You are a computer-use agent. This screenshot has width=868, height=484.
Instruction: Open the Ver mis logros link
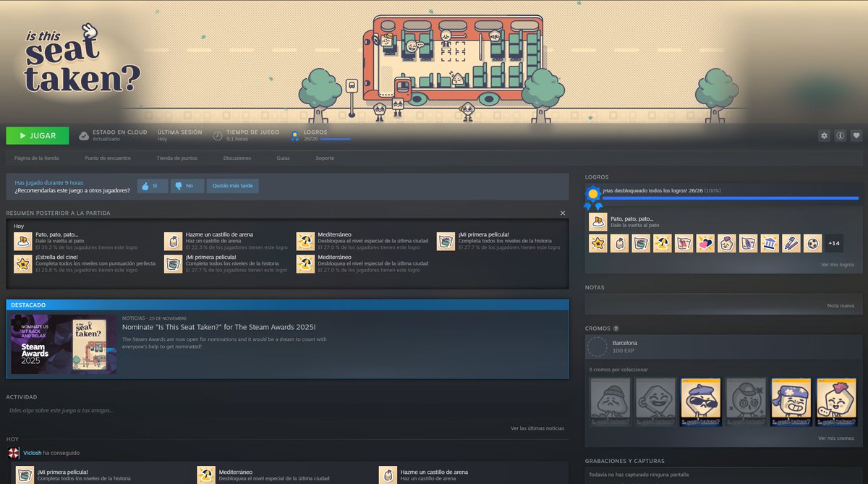pyautogui.click(x=837, y=265)
